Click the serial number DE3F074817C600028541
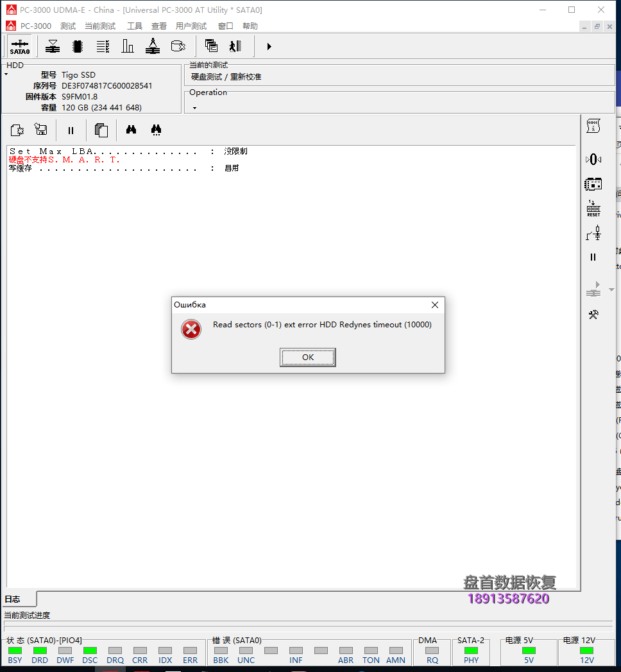 106,86
